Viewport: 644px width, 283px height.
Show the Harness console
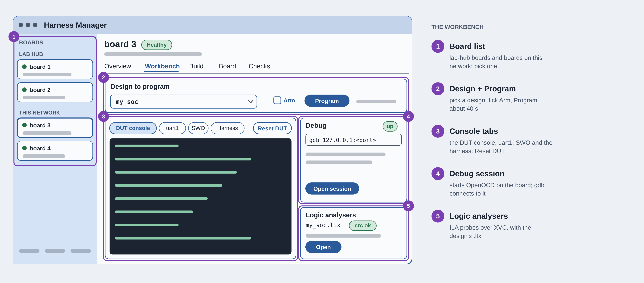pyautogui.click(x=227, y=128)
